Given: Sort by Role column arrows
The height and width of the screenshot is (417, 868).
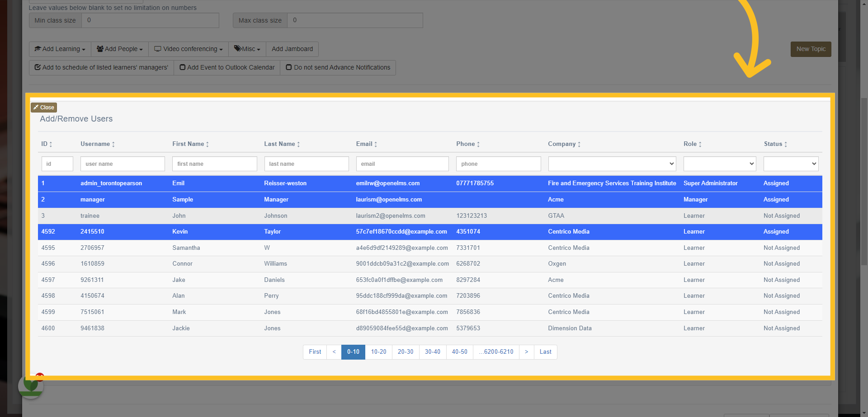Looking at the screenshot, I should click(x=700, y=144).
